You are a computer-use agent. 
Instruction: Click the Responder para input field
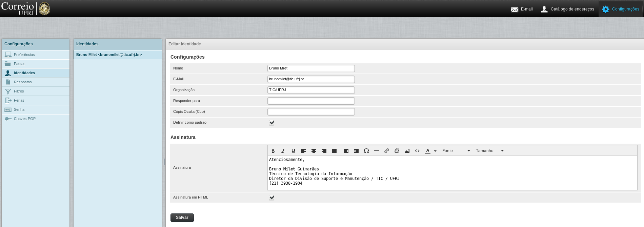[x=311, y=101]
